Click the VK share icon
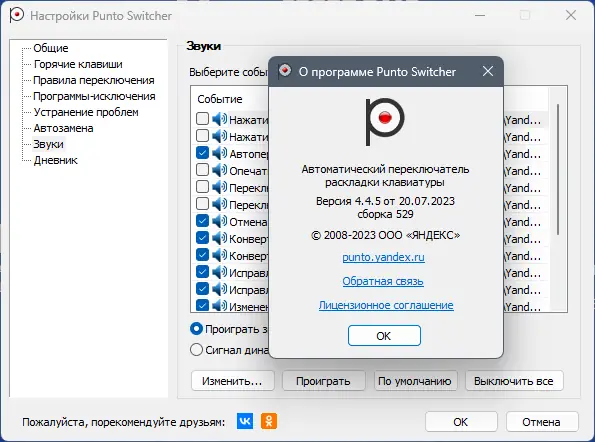Image resolution: width=595 pixels, height=442 pixels. tap(245, 421)
